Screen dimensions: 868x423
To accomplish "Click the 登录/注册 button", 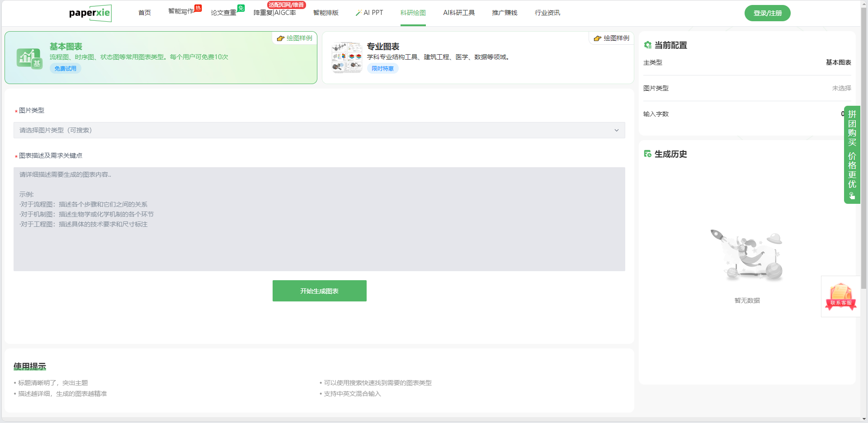I will pyautogui.click(x=767, y=13).
